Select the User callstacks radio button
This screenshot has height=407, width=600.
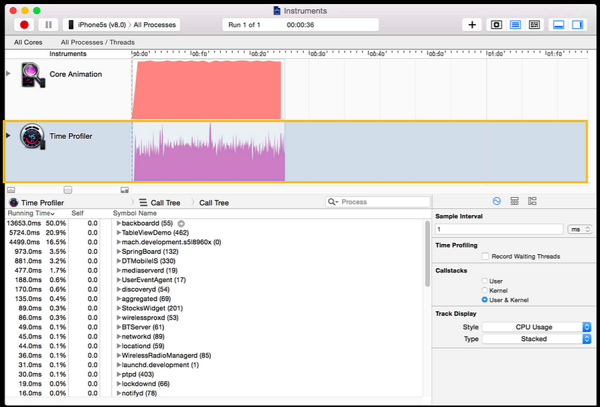486,281
